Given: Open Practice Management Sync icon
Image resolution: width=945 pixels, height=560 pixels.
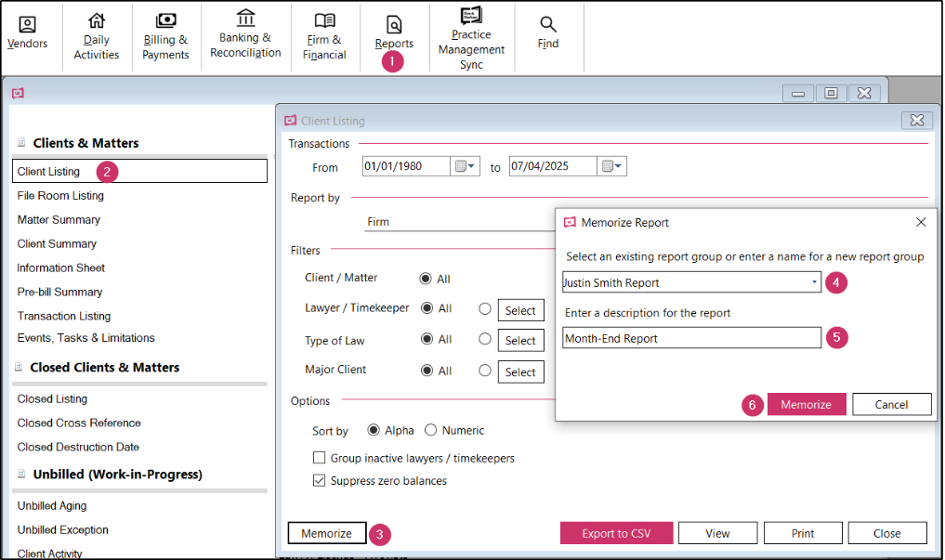Looking at the screenshot, I should click(x=471, y=15).
